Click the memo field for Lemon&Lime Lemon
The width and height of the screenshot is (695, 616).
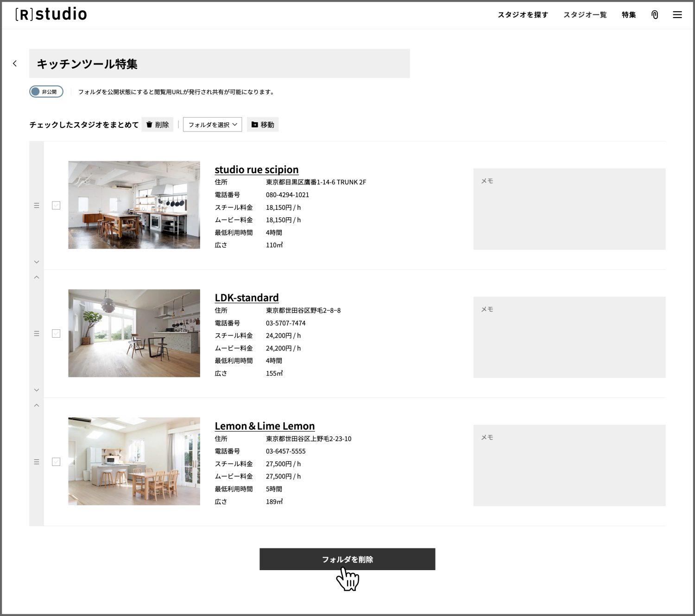coord(569,465)
